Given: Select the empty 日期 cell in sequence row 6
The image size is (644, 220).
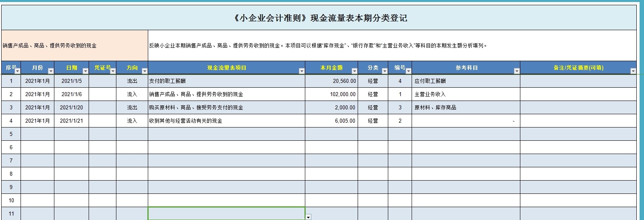Looking at the screenshot, I should tap(71, 147).
